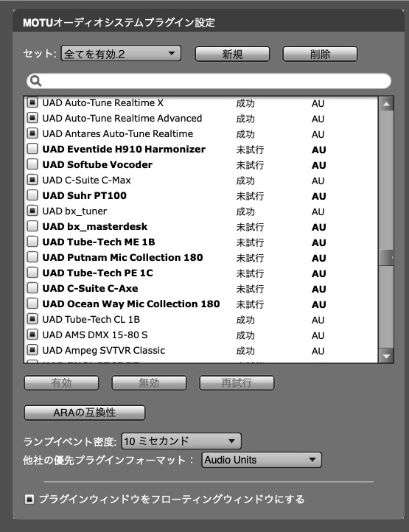Enable UAD Suhr PT100 checkbox

32,195
